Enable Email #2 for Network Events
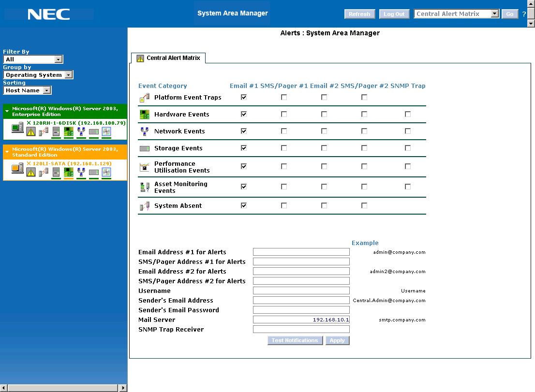This screenshot has height=392, width=535. (x=324, y=131)
